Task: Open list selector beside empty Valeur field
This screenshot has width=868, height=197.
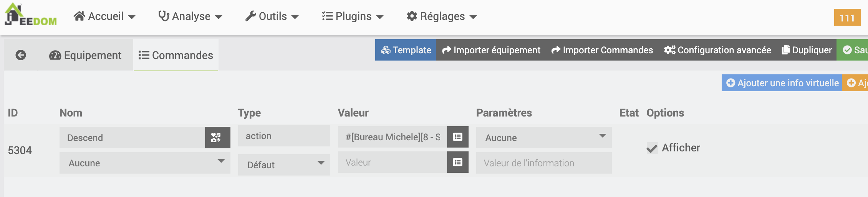Action: [457, 162]
